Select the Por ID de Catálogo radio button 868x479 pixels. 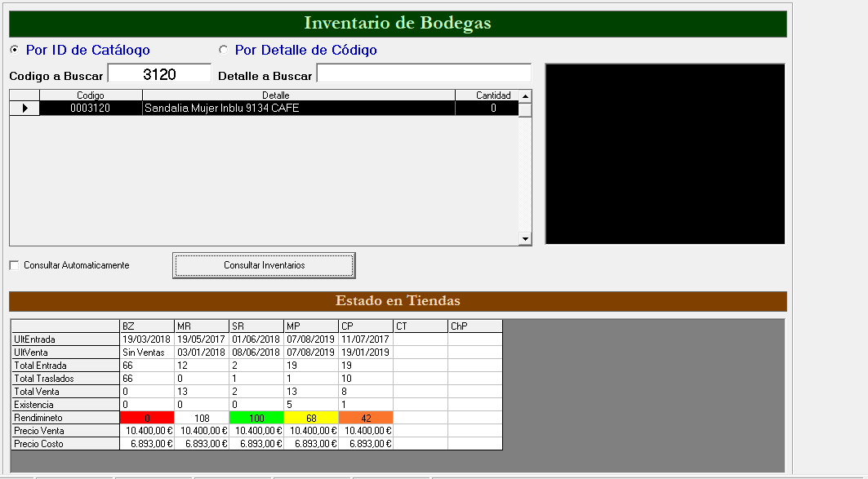point(14,51)
